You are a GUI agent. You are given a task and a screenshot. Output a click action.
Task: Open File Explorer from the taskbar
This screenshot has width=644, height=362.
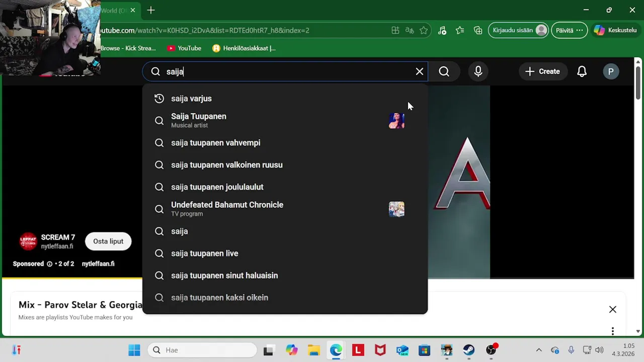tap(313, 350)
